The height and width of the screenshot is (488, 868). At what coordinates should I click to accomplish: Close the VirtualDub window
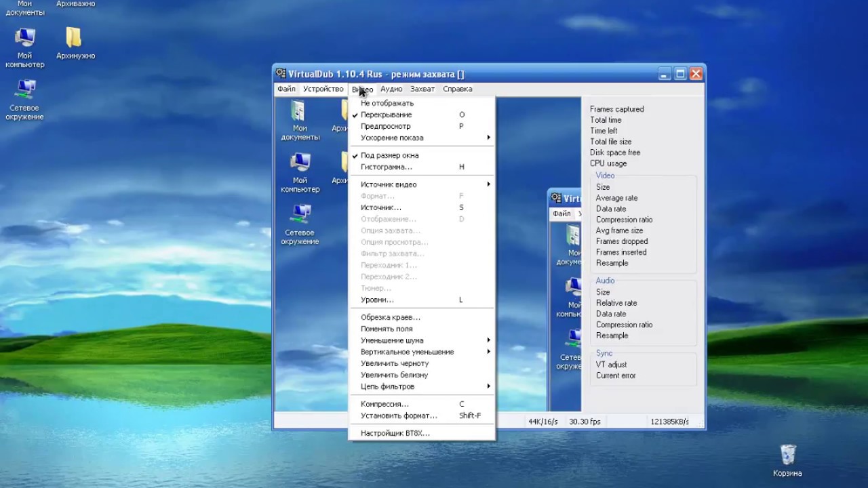[696, 74]
